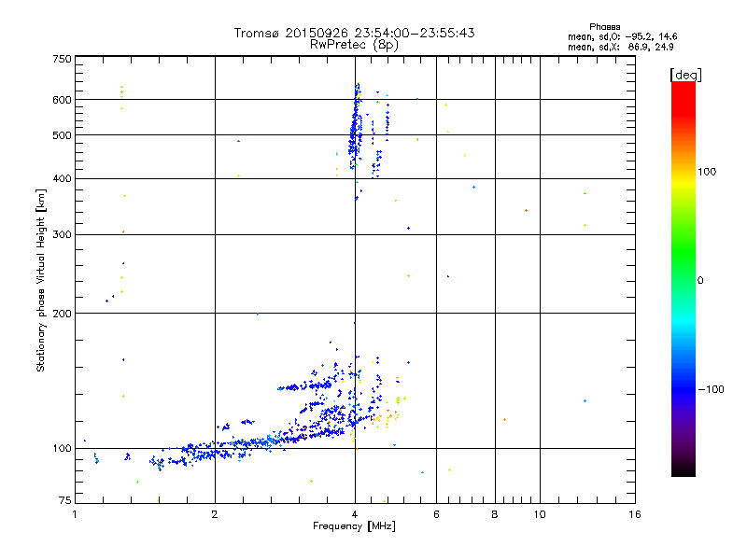
Task: Click the y-axis label 'Stationary phase Virtual Height [km]'
Action: pos(41,280)
